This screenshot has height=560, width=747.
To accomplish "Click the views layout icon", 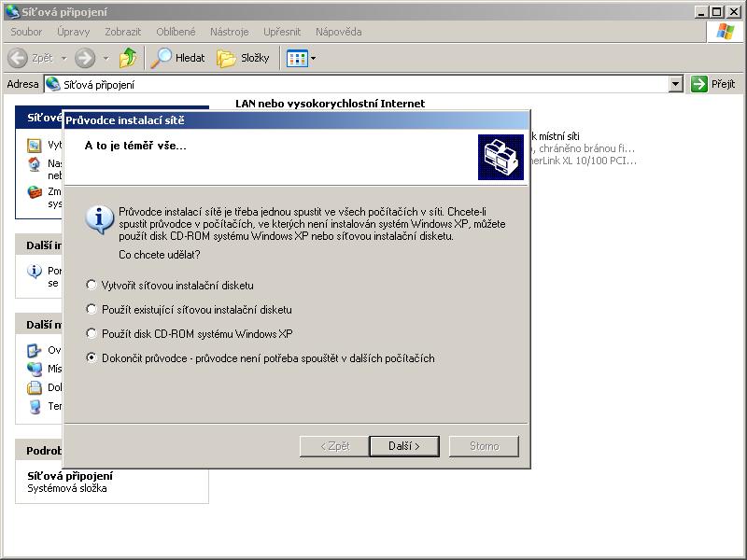I will 297,58.
